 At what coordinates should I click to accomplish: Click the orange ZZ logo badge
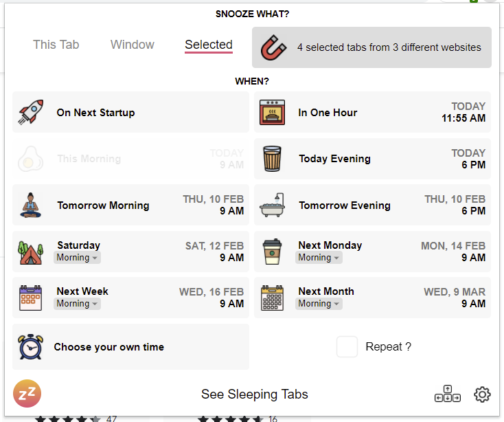[27, 394]
